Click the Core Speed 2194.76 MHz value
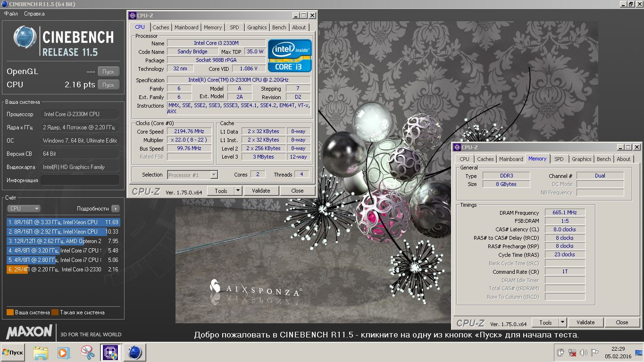This screenshot has height=362, width=644. pyautogui.click(x=190, y=132)
